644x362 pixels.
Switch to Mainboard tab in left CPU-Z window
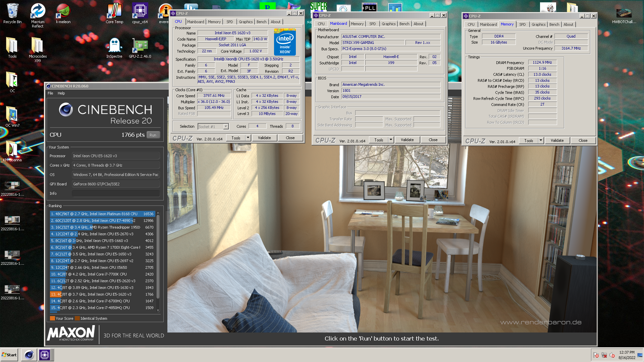[x=196, y=22]
